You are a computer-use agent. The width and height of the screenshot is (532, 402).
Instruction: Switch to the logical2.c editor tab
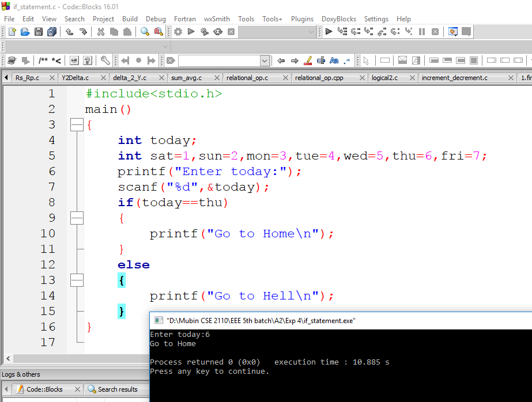pos(385,77)
